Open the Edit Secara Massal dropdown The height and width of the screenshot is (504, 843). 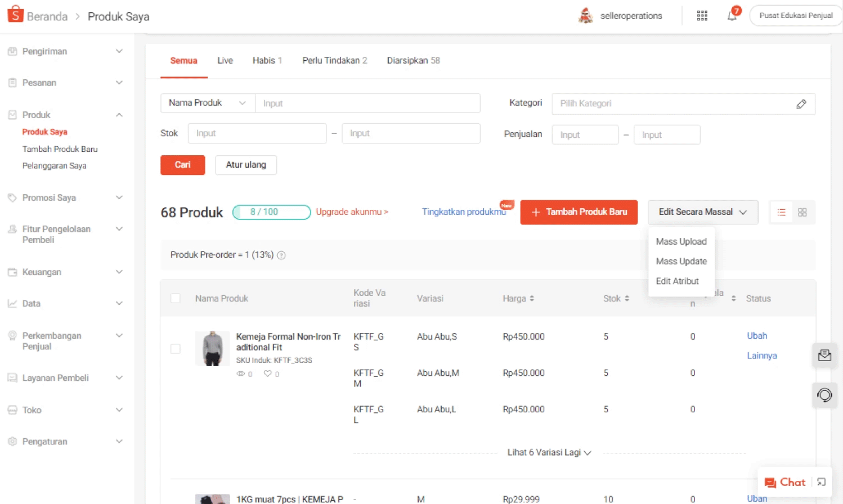pyautogui.click(x=702, y=212)
